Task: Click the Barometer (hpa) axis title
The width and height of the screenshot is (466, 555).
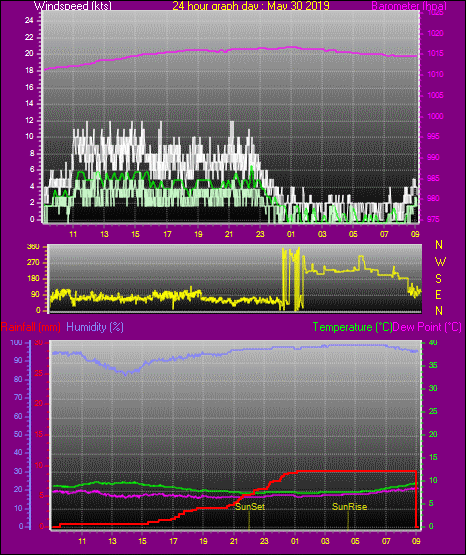Action: 409,6
